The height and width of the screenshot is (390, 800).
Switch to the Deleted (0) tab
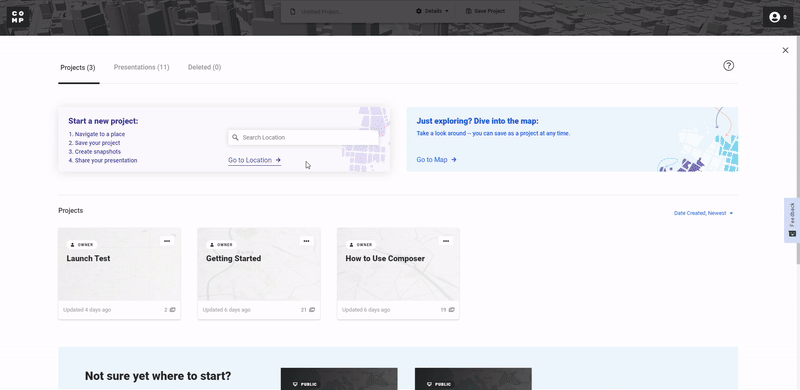pyautogui.click(x=204, y=67)
